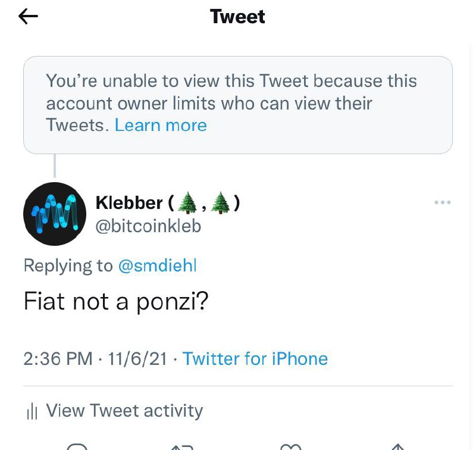Tap the @bitcoinkleb handle
Screen dimensions: 476x450
[x=148, y=226]
